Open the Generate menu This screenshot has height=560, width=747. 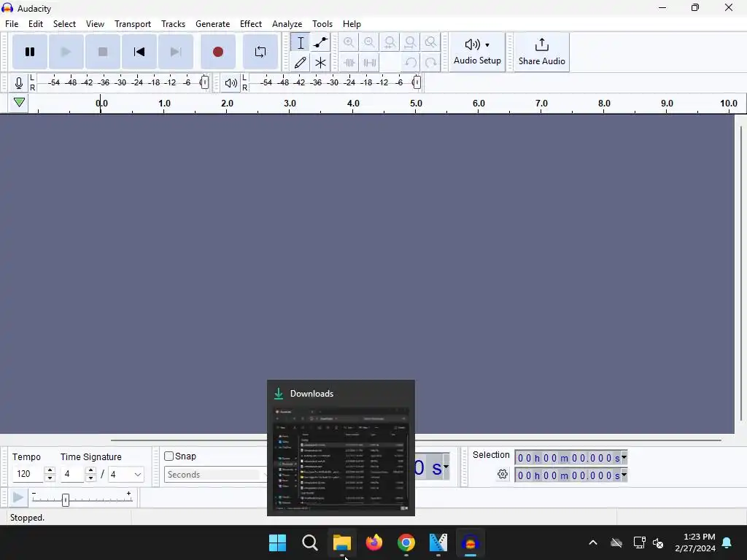(x=212, y=24)
